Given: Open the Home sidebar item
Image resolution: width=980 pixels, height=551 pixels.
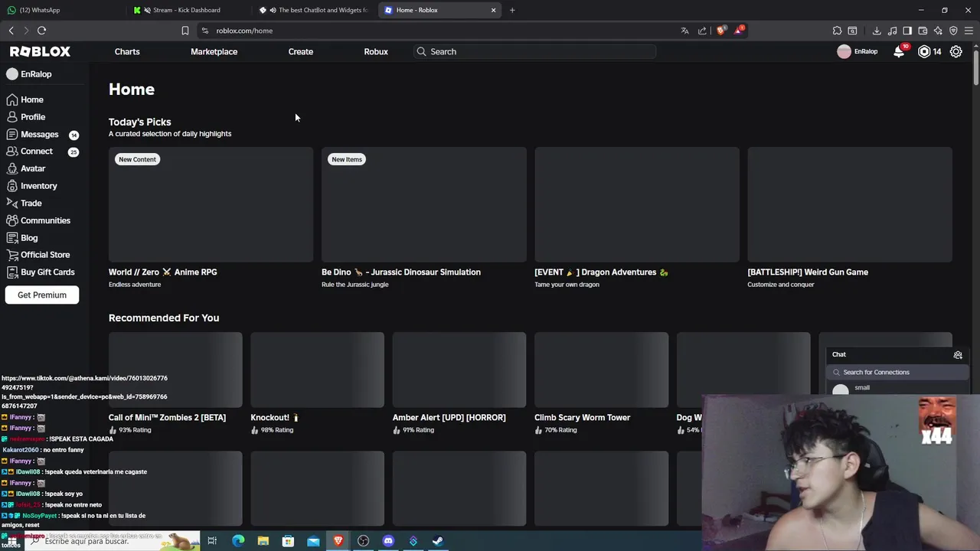Looking at the screenshot, I should 25,99.
